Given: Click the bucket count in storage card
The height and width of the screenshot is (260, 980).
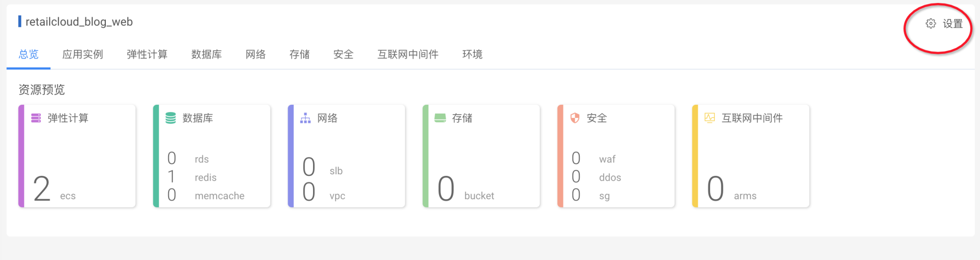Looking at the screenshot, I should [446, 189].
